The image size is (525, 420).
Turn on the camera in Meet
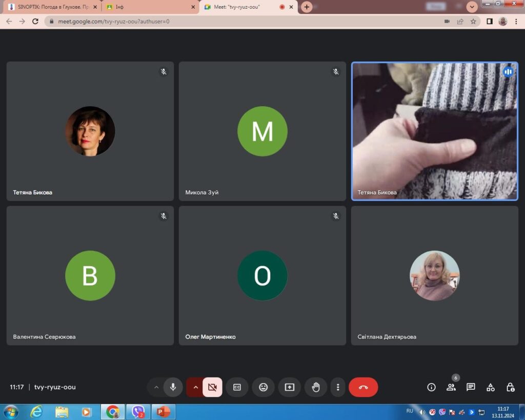point(212,387)
